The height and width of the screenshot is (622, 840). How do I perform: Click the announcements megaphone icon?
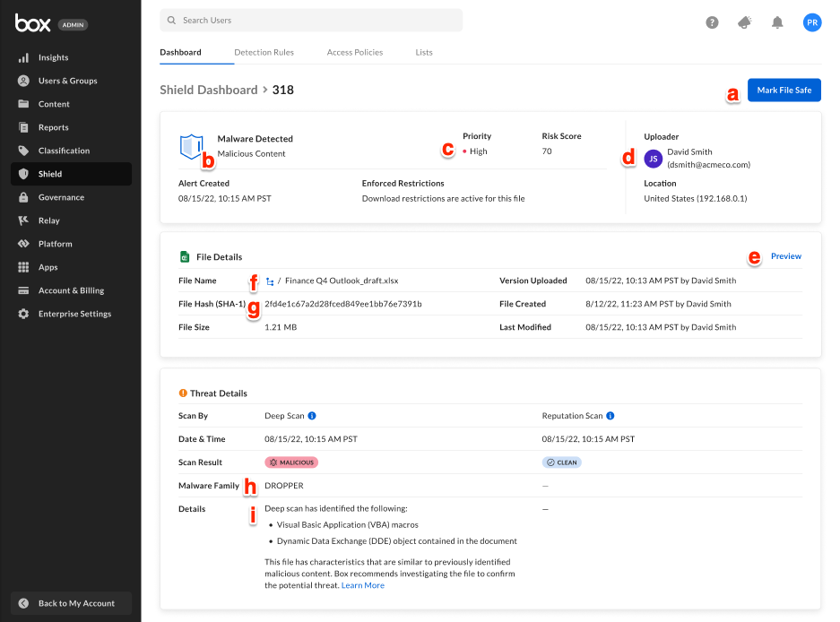[x=745, y=22]
